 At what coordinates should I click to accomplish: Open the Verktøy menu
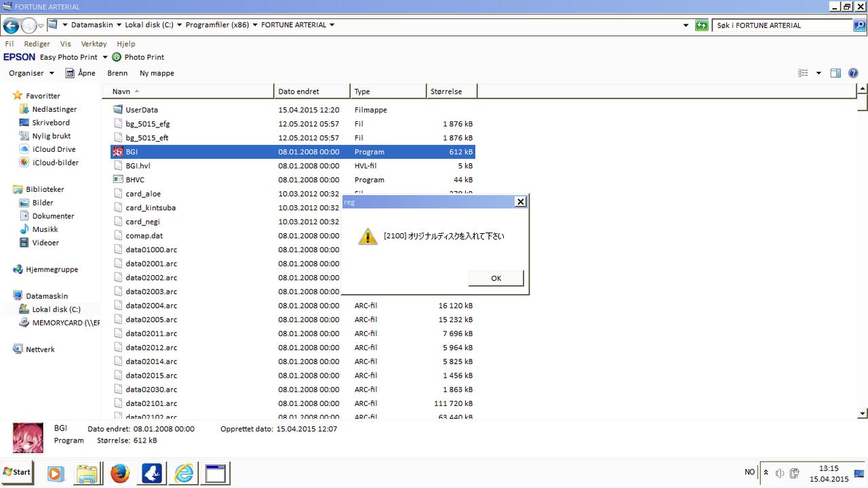[x=94, y=43]
